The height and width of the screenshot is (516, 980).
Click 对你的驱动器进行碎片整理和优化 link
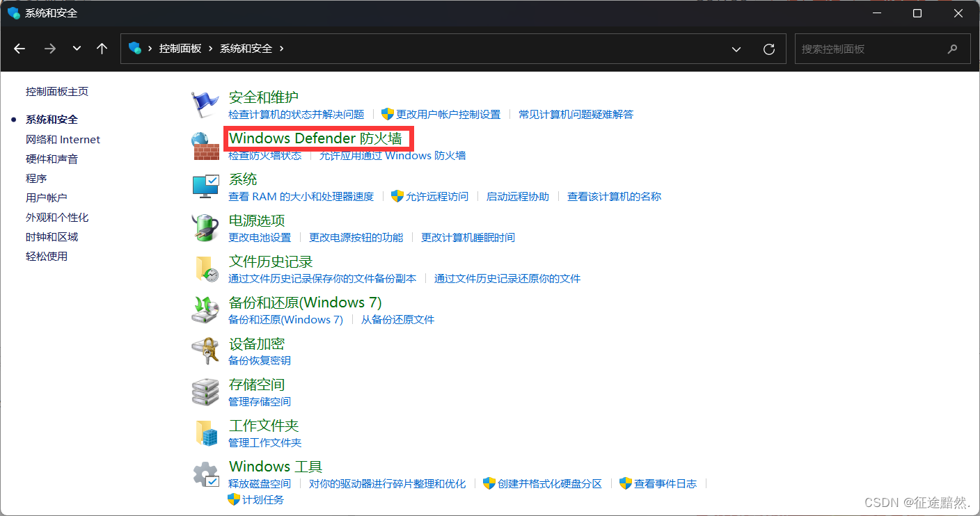pos(388,484)
